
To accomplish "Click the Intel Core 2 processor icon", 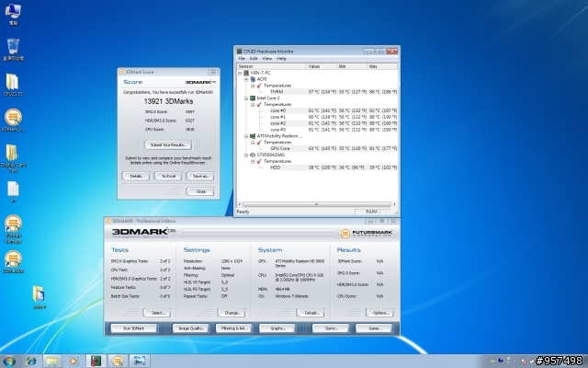I will click(253, 98).
